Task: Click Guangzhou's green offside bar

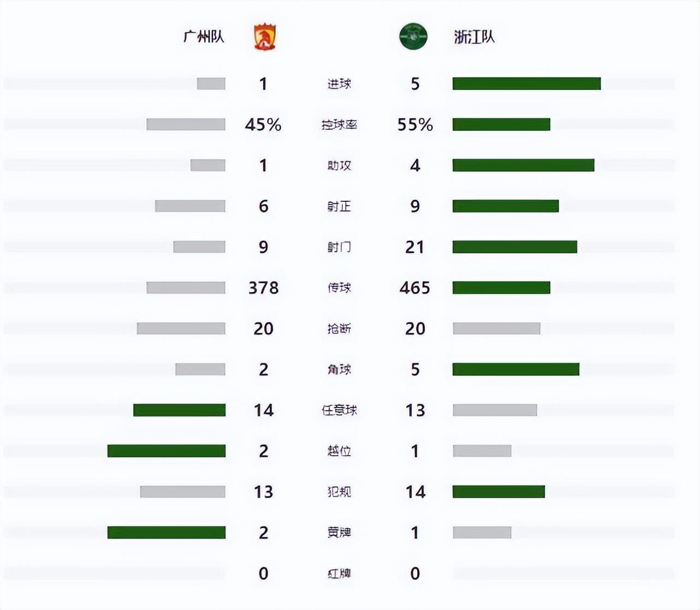Action: 167,451
